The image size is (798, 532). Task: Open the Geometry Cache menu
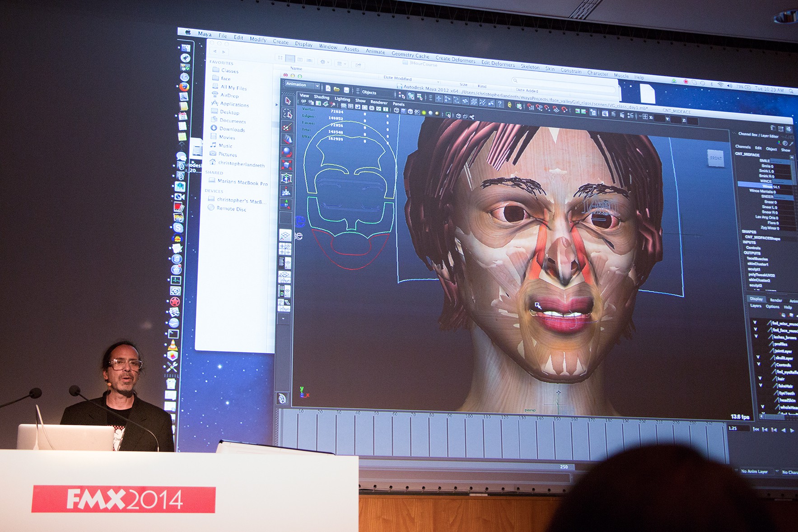[x=411, y=55]
